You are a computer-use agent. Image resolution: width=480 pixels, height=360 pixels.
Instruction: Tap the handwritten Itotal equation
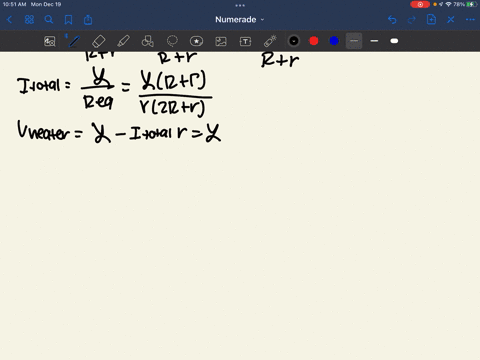tap(115, 92)
